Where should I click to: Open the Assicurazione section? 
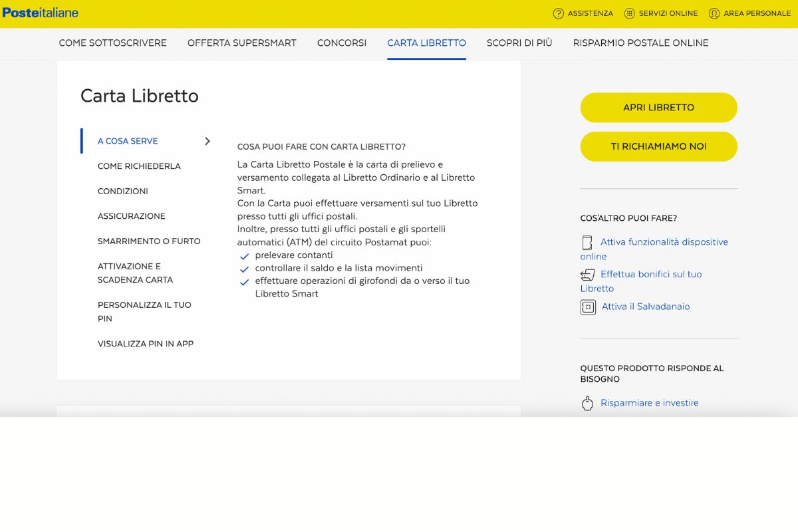(132, 216)
